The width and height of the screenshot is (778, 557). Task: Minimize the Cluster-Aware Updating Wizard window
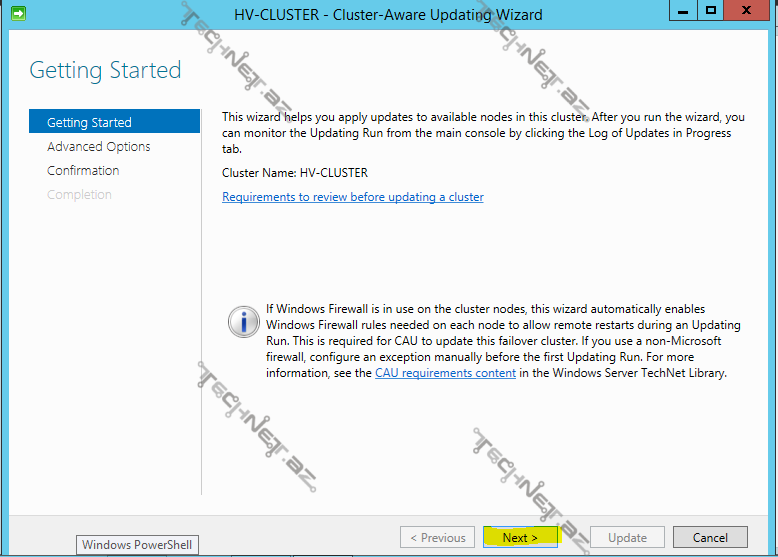click(683, 11)
